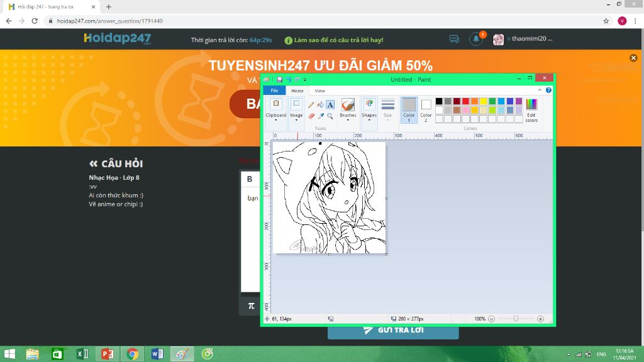644x362 pixels.
Task: Pick the red color swatch
Action: [x=465, y=101]
